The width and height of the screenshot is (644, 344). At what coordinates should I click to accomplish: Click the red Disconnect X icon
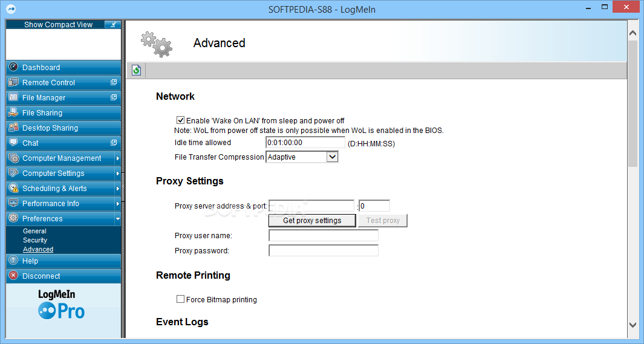[x=13, y=276]
